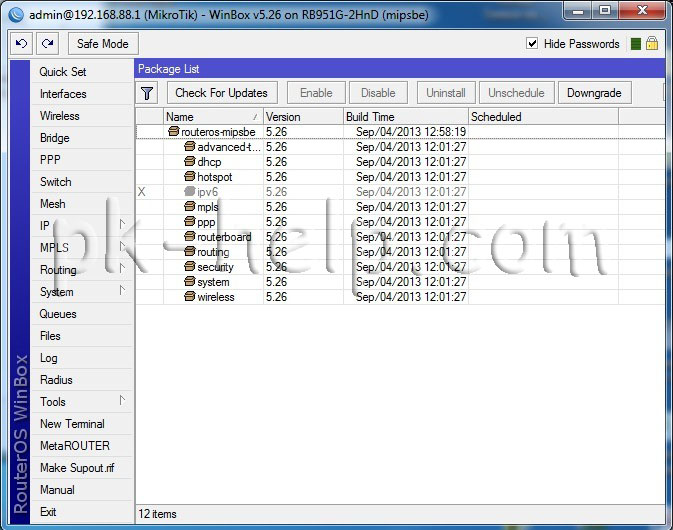Expand the Routing submenu arrow

122,269
